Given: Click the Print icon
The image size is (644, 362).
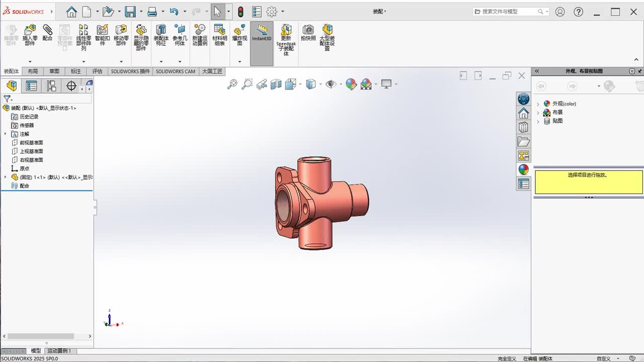Looking at the screenshot, I should (152, 12).
